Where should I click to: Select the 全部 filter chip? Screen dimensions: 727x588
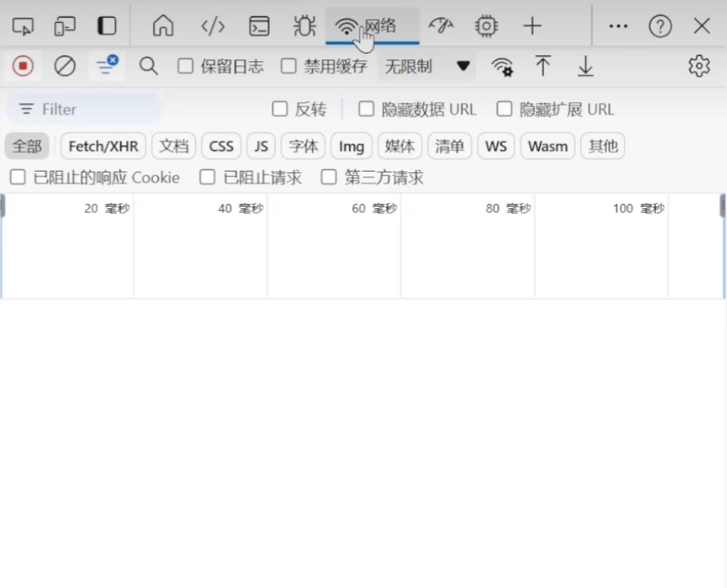coord(27,146)
